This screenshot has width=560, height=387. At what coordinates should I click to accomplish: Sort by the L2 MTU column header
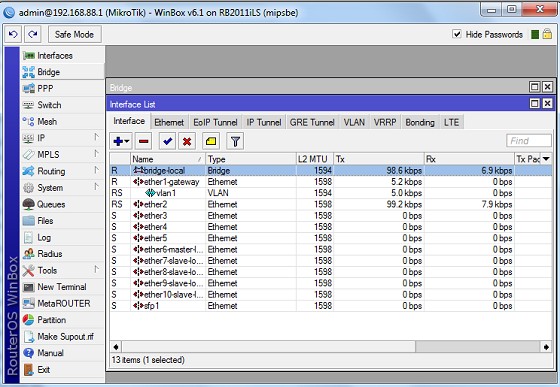pyautogui.click(x=315, y=159)
